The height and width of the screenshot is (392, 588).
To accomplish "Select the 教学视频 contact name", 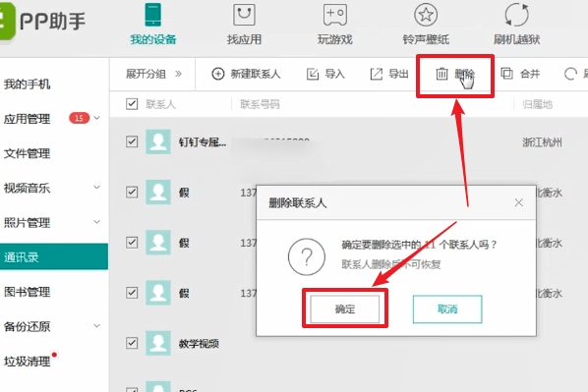I will (199, 343).
